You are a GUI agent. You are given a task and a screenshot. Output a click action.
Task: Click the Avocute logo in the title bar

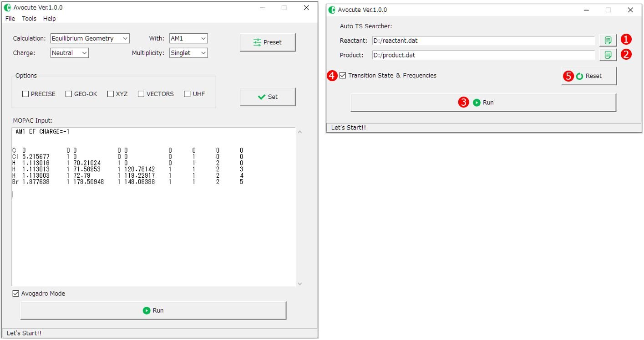tap(6, 7)
